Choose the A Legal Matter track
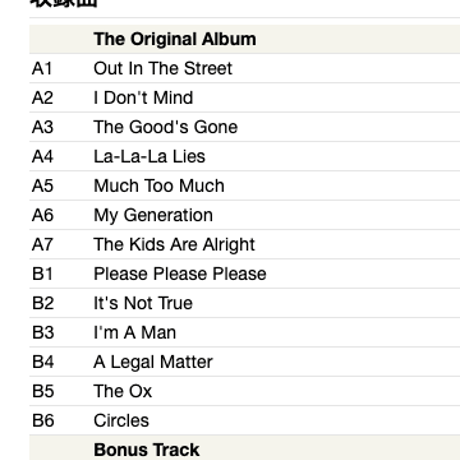 click(x=153, y=362)
